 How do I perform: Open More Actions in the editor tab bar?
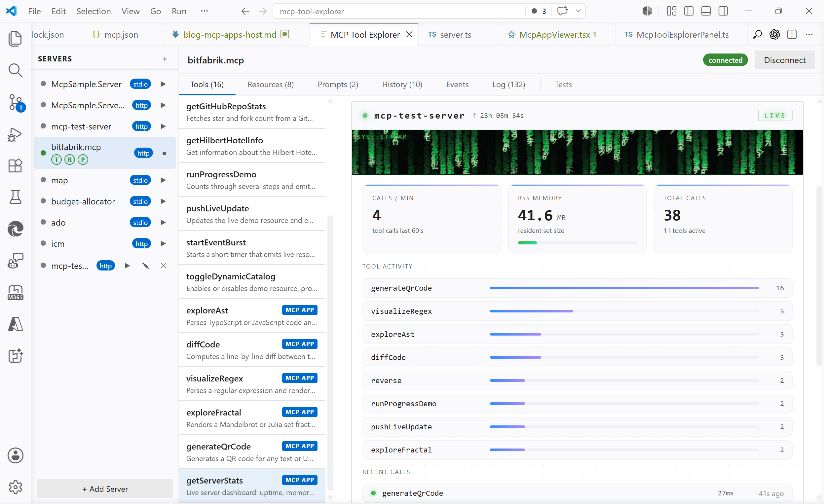(809, 34)
